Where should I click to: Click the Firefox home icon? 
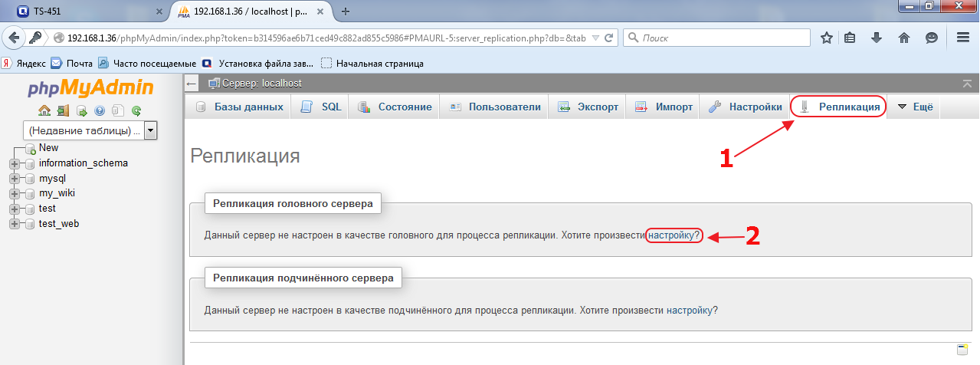tap(904, 38)
